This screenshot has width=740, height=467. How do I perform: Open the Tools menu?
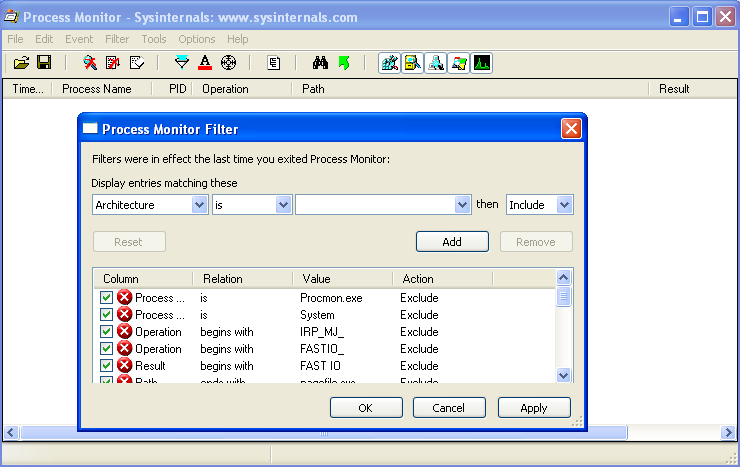(x=154, y=39)
